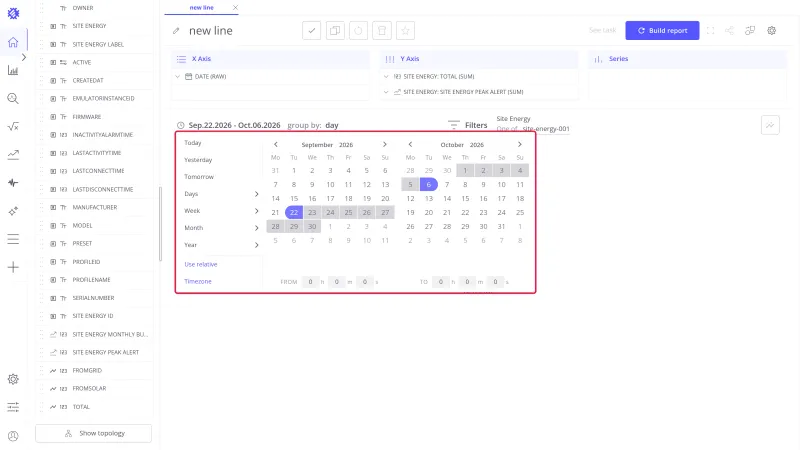Click the delete trash toolbar button

click(x=382, y=31)
